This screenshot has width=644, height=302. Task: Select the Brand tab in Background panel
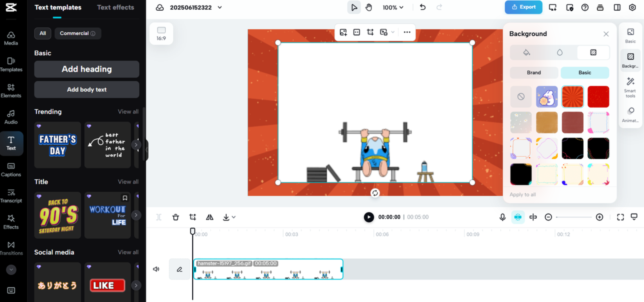coord(534,73)
